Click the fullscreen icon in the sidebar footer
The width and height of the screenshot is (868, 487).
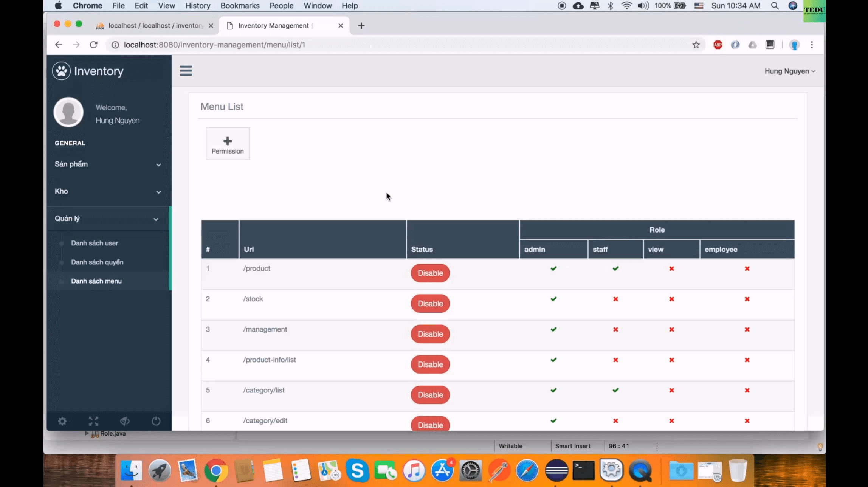(x=93, y=421)
